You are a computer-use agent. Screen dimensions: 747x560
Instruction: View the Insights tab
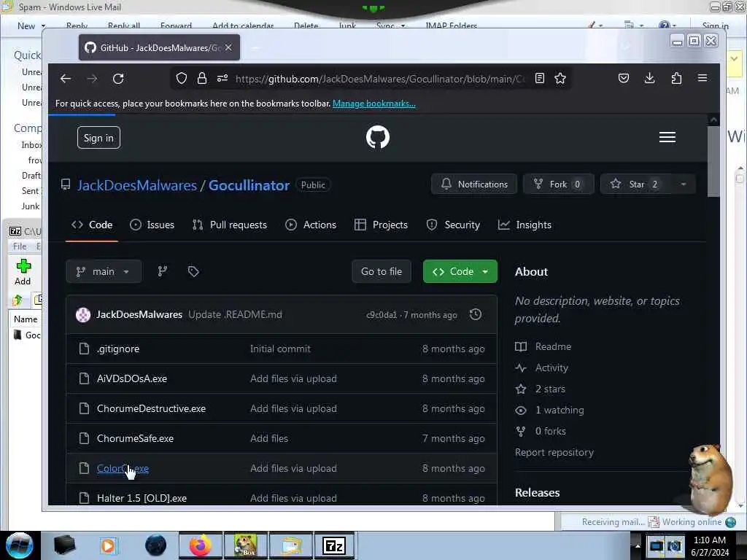(525, 225)
